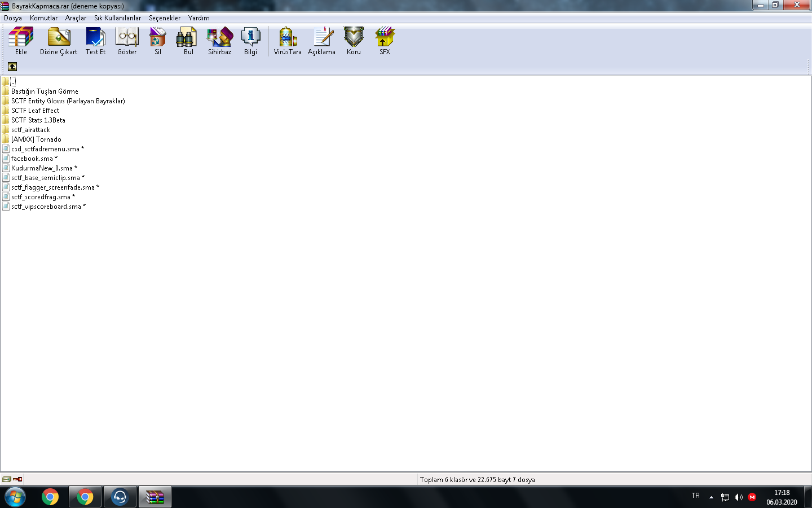Select file facebook.sma
The image size is (812, 508).
point(34,159)
